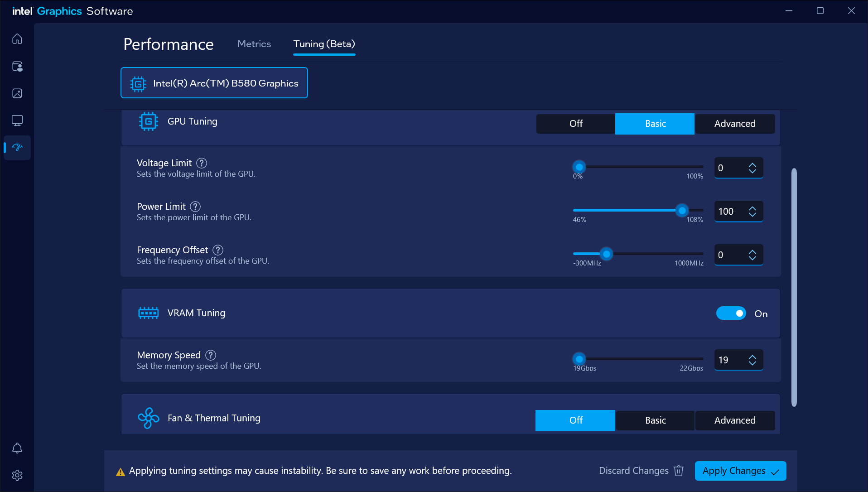This screenshot has height=492, width=868.
Task: Click the vertical scrollbar of tuning panel
Action: pos(794,287)
